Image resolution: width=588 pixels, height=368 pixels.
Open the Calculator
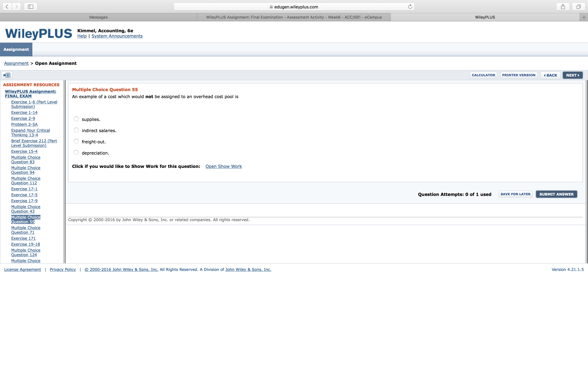tap(484, 75)
